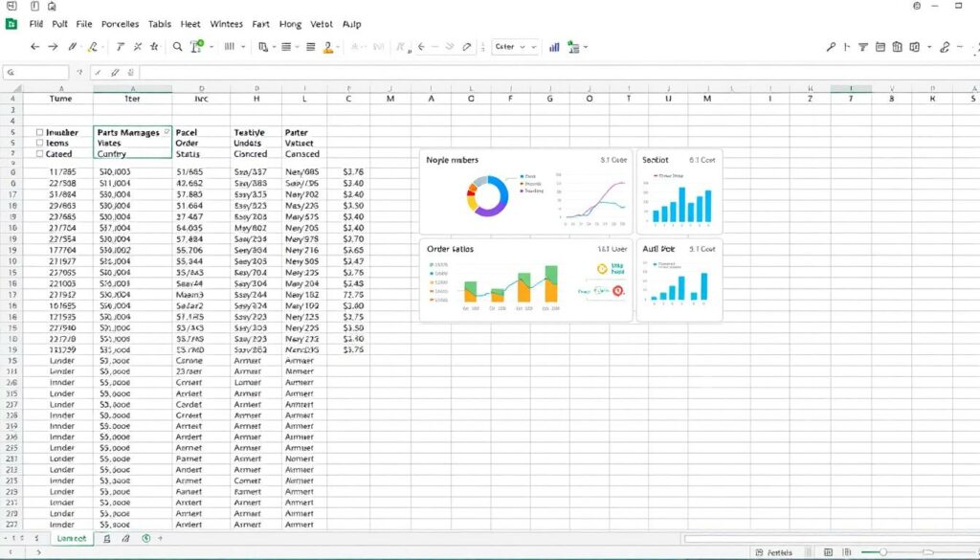Viewport: 980px width, 560px height.
Task: Click the horizontal scrollbar at the bottom
Action: pos(832,539)
